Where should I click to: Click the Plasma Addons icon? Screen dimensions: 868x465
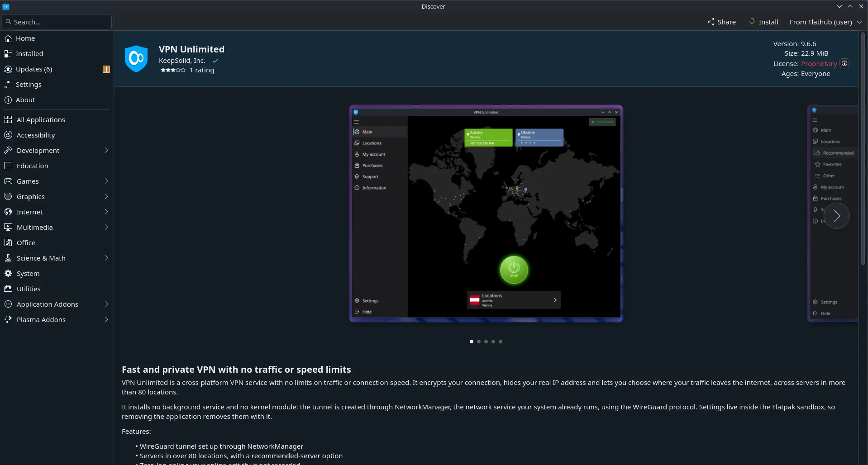(8, 319)
